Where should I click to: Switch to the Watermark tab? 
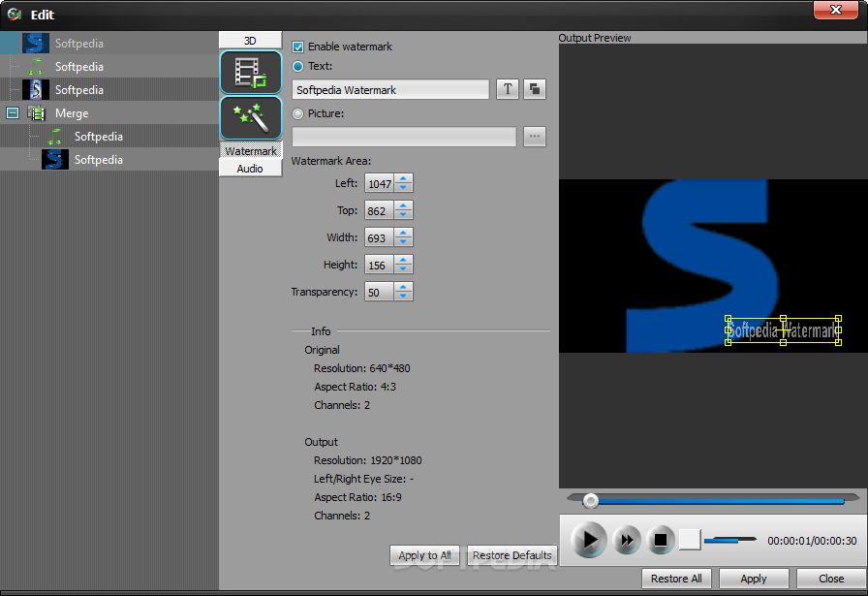(251, 150)
